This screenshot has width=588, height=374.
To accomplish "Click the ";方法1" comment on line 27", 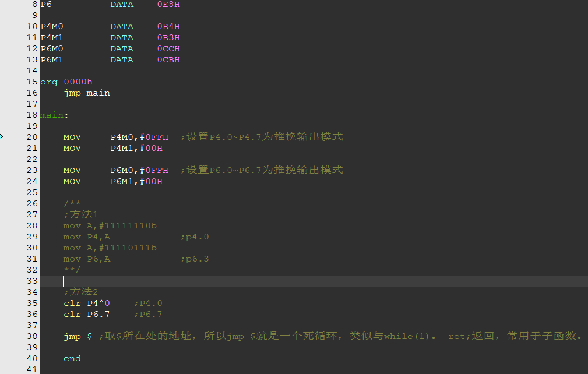I will pyautogui.click(x=80, y=214).
